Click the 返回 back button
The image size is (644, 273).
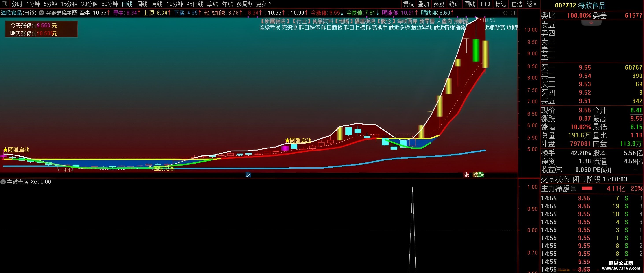[x=532, y=4]
